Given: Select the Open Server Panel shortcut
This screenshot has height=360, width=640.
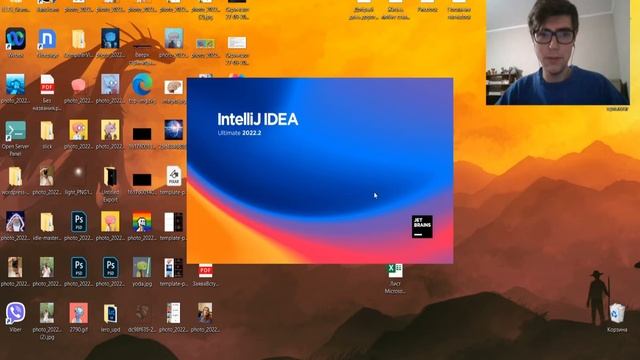Looking at the screenshot, I should (16, 131).
